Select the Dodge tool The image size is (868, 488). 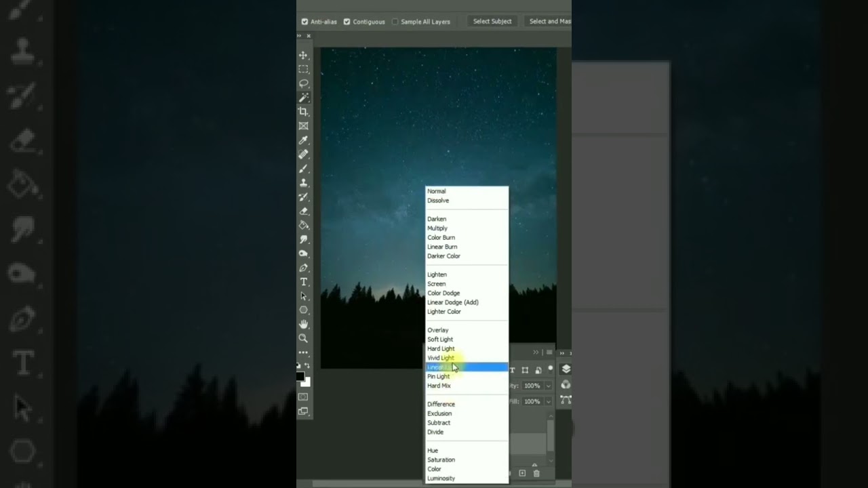(303, 253)
